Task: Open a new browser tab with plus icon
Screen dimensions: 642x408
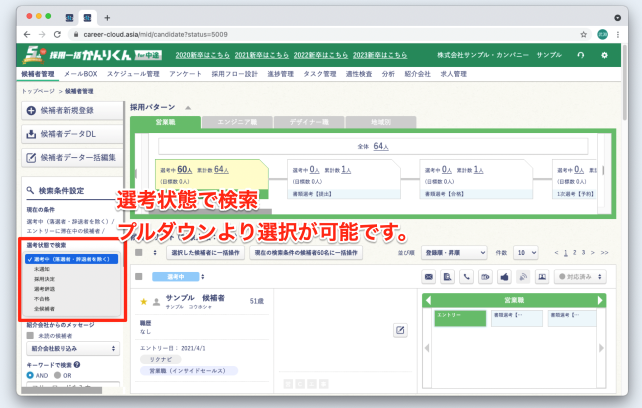Action: [107, 18]
